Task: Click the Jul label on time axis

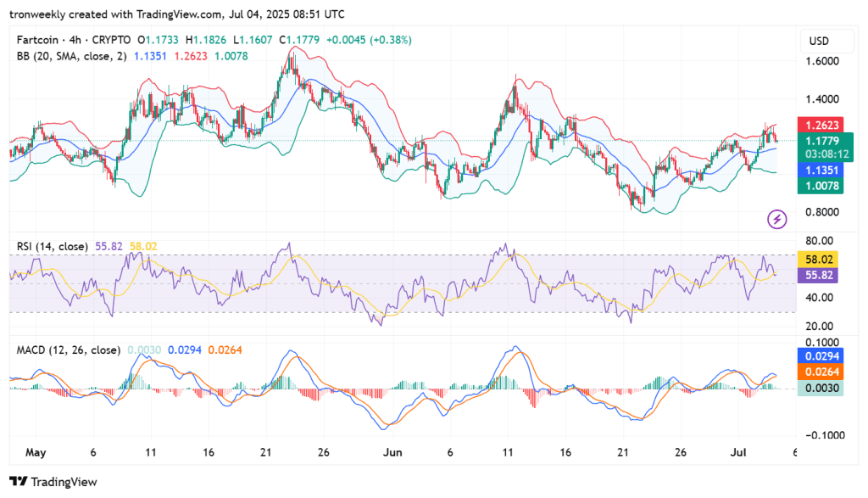Action: (x=738, y=452)
